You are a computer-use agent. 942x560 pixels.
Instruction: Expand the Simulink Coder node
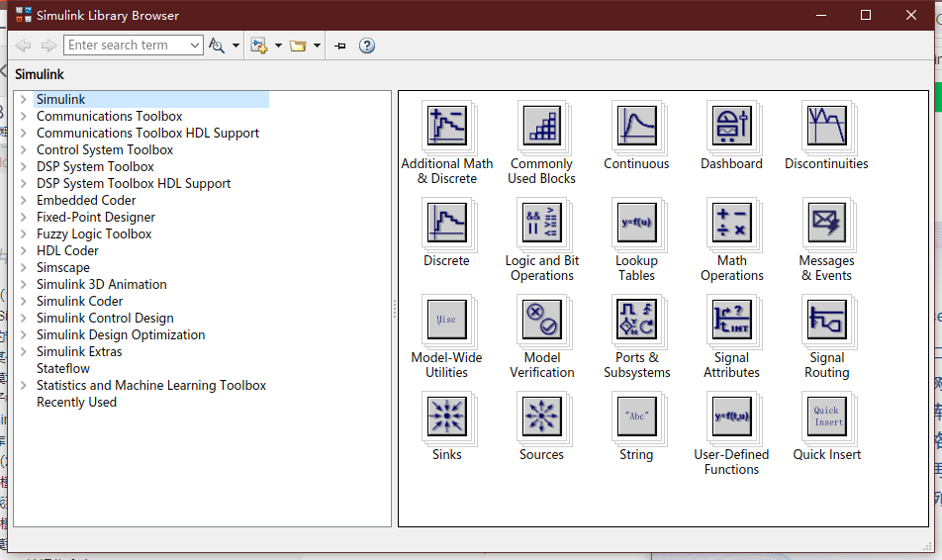coord(24,301)
